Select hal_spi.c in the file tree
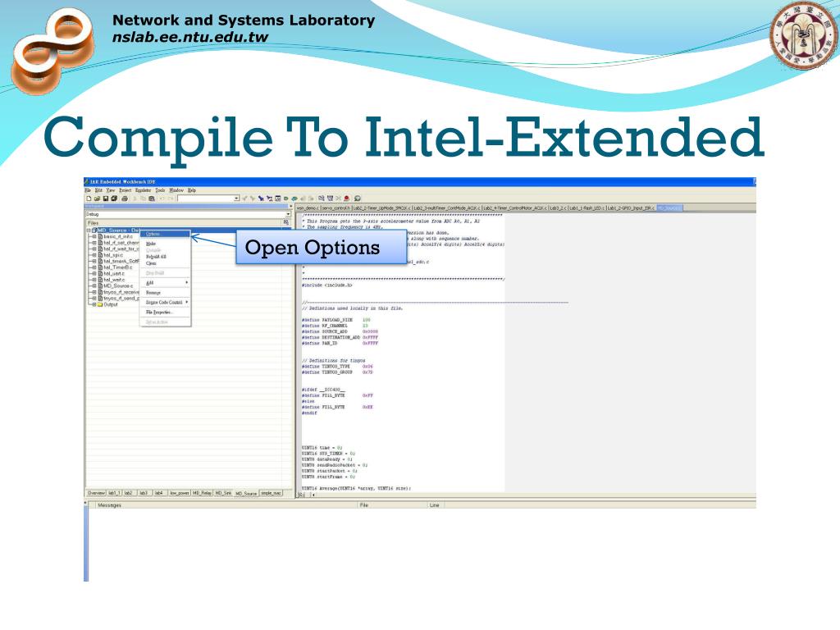 pyautogui.click(x=113, y=255)
